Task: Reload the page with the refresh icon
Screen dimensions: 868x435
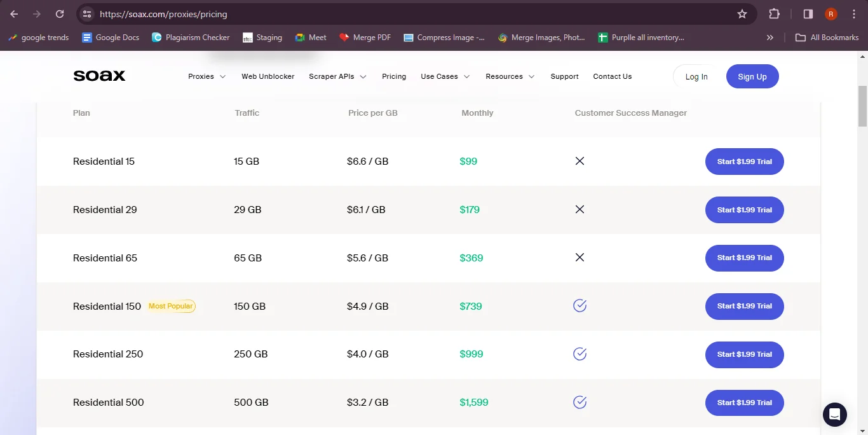Action: pyautogui.click(x=60, y=14)
